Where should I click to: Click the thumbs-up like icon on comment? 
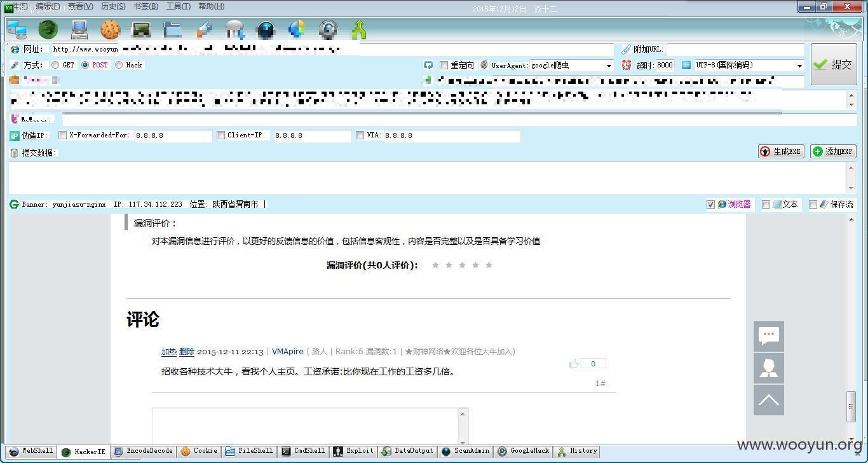point(574,364)
